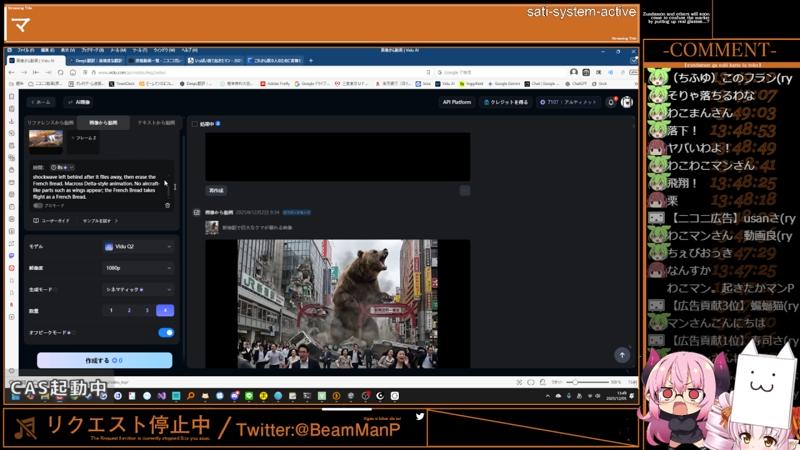Click the blue generate button
Image resolution: width=800 pixels, height=450 pixels.
pos(105,360)
